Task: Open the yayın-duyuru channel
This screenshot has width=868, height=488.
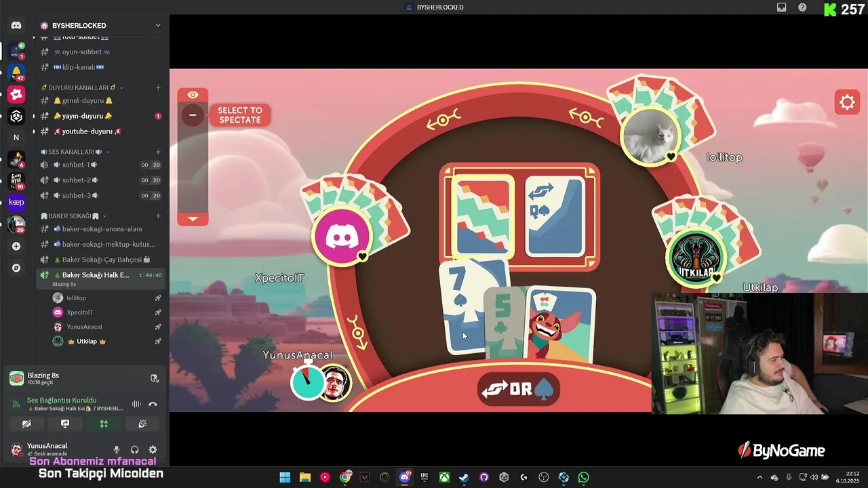Action: coord(100,116)
